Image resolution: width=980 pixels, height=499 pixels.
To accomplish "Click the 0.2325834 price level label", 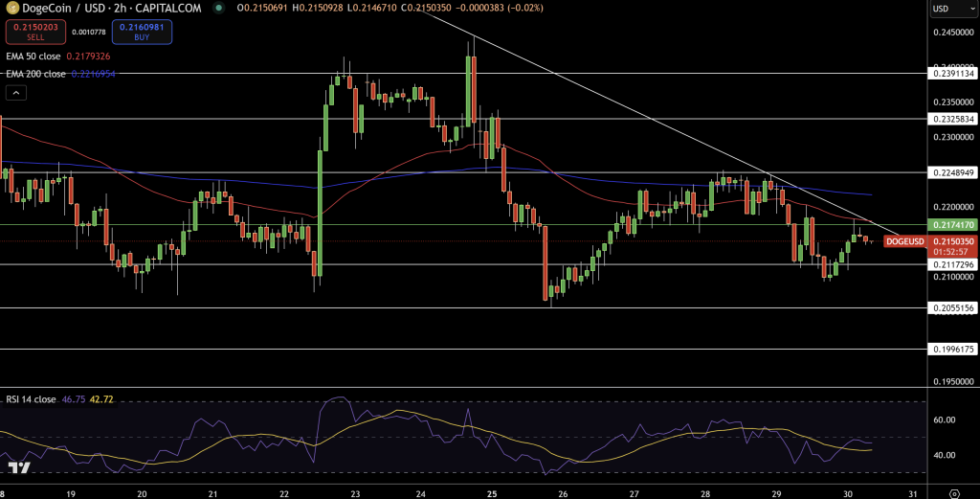I will coord(954,119).
